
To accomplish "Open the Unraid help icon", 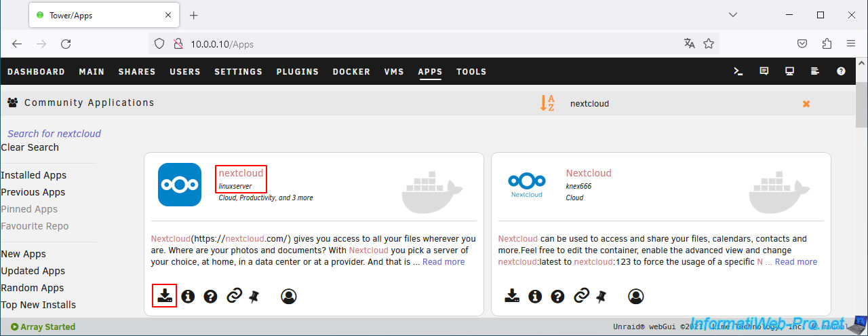I will [x=841, y=71].
